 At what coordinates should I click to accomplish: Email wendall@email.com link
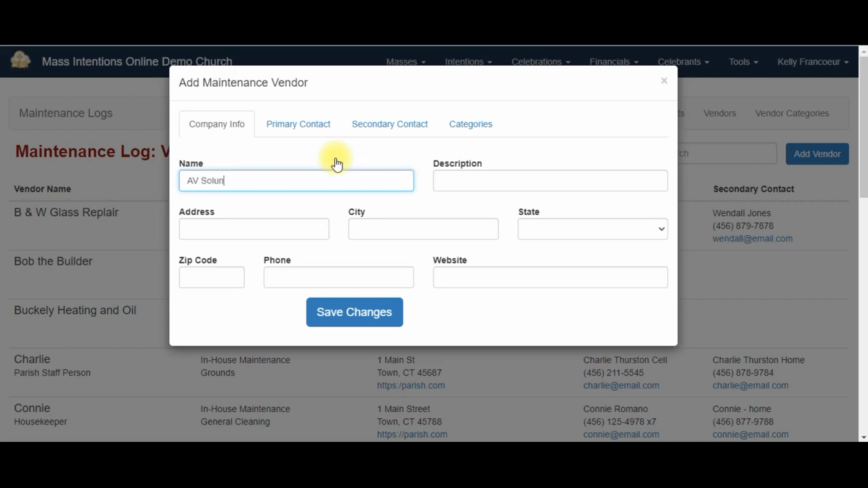click(x=752, y=239)
